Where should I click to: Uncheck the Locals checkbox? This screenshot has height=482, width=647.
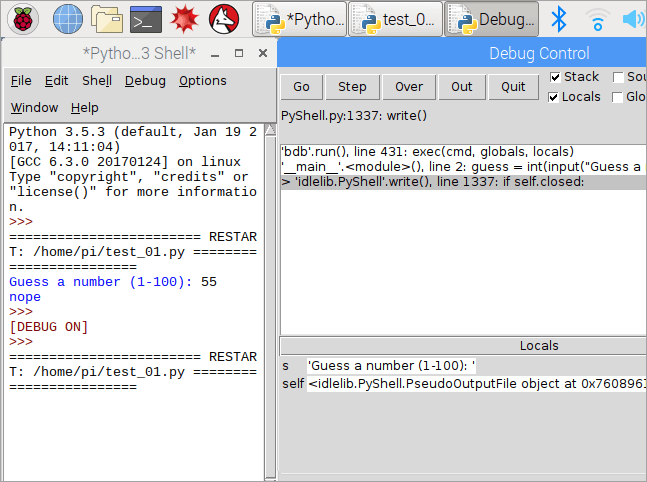pos(553,97)
